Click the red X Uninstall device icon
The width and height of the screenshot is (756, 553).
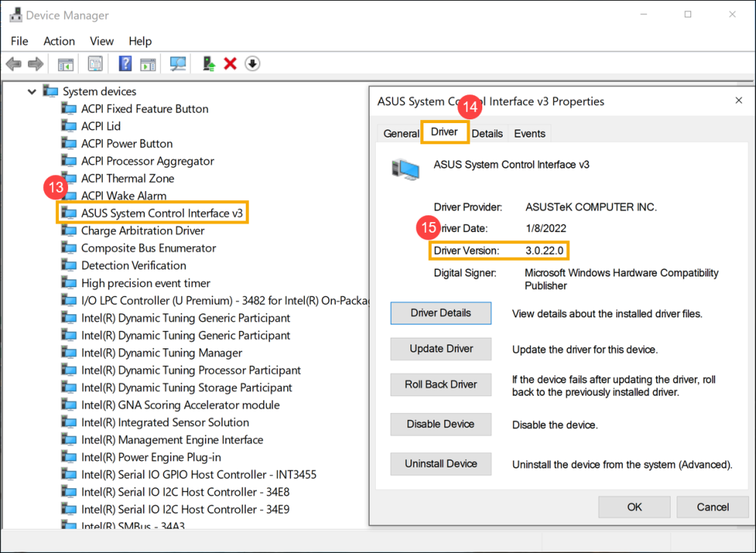point(231,63)
